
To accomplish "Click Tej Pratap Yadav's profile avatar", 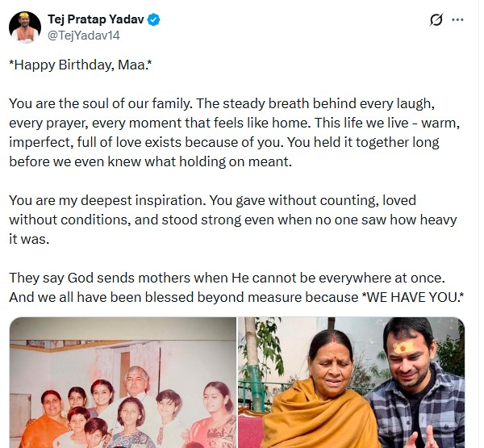I will pyautogui.click(x=25, y=27).
